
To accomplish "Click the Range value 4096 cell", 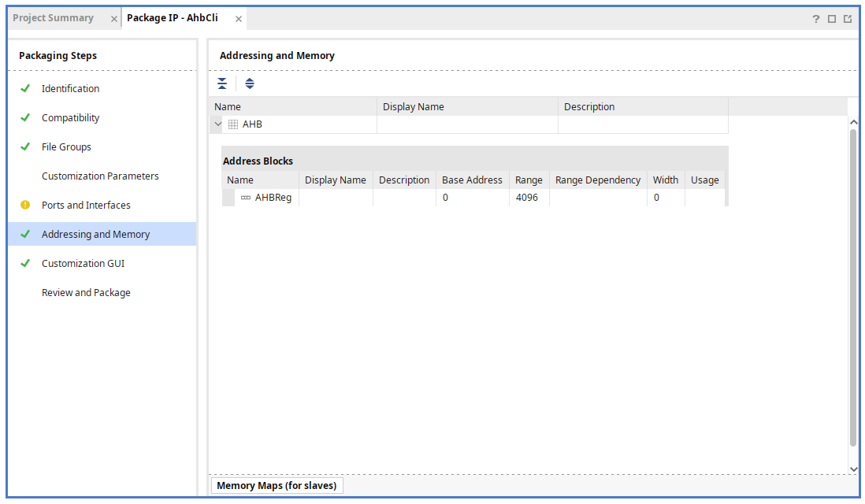I will [527, 198].
